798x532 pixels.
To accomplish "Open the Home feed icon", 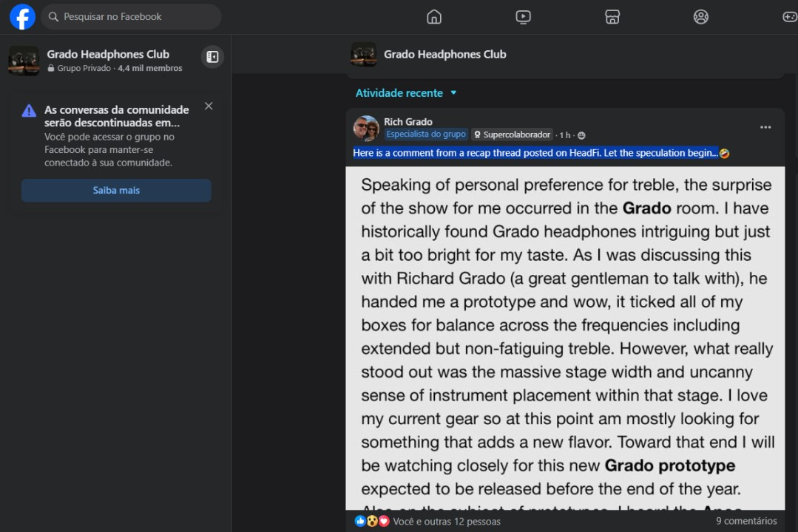I will (434, 17).
